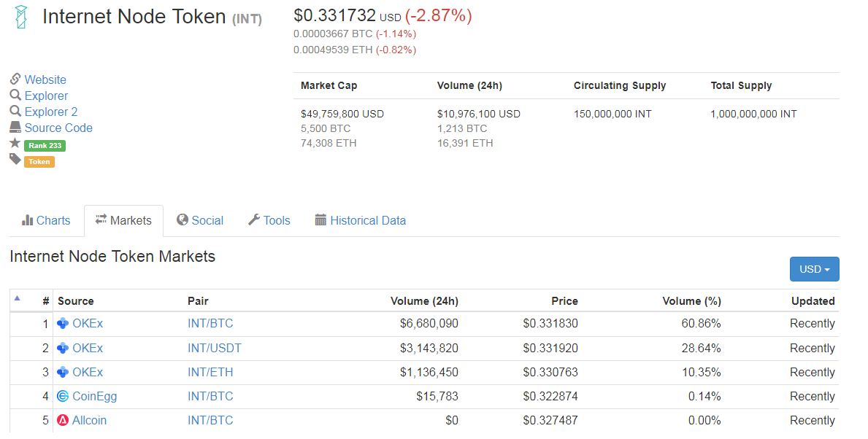The image size is (868, 439).
Task: Open the Tools tab
Action: (269, 220)
